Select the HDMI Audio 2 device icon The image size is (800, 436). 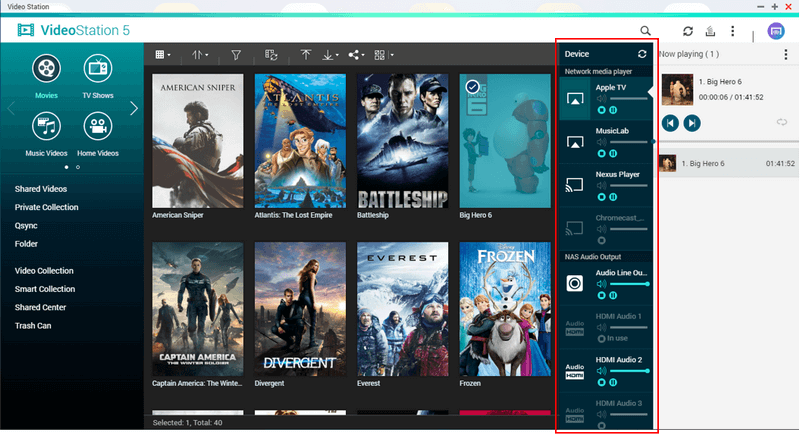574,371
